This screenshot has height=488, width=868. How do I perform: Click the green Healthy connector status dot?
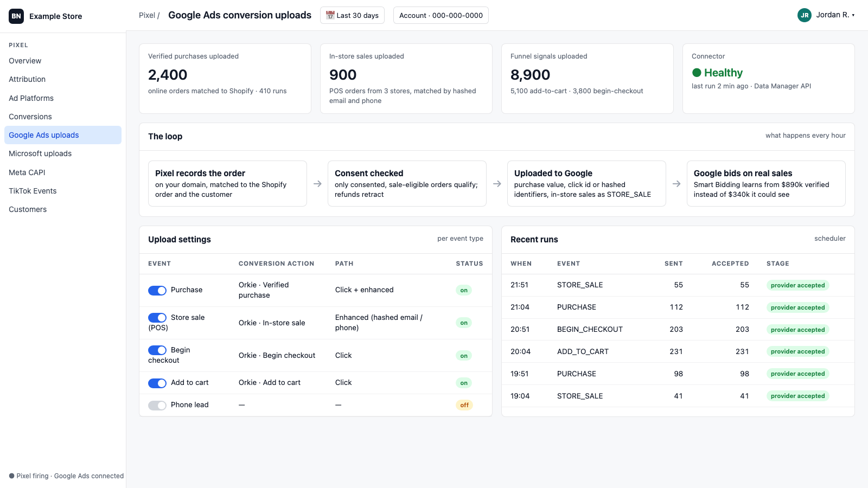coord(697,73)
